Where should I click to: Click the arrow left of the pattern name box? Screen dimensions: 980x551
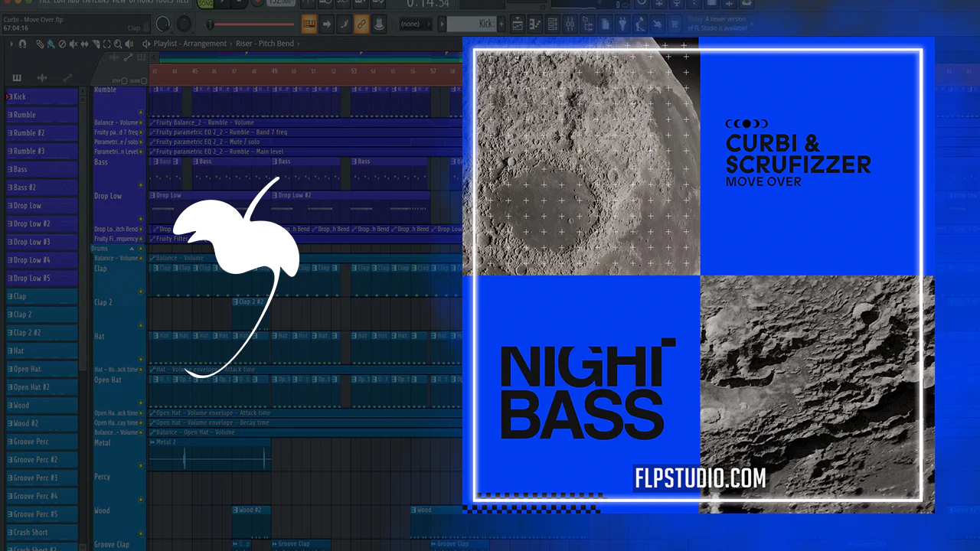click(440, 24)
